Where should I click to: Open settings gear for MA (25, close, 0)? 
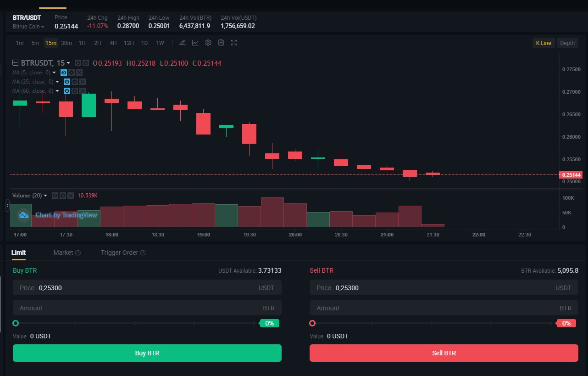(75, 82)
